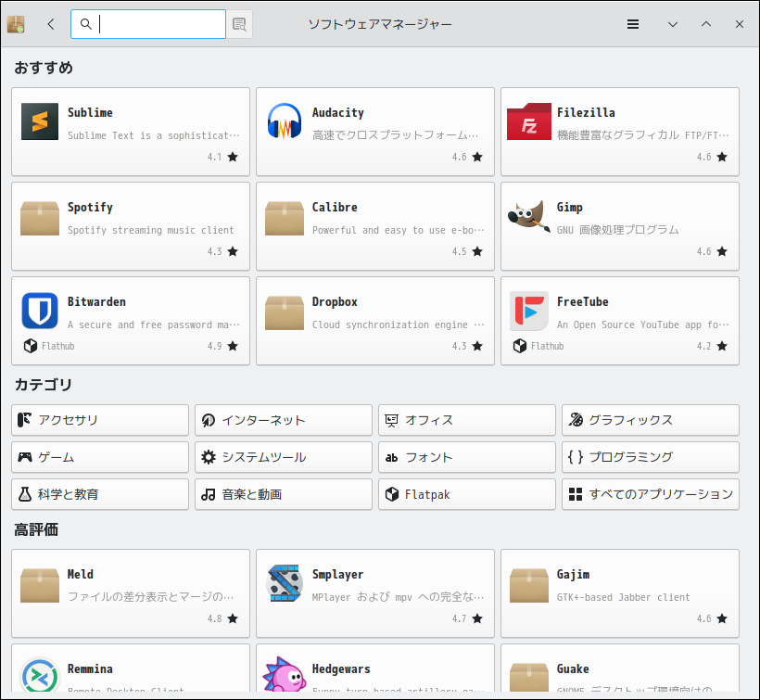Image resolution: width=760 pixels, height=700 pixels.
Task: Click the Flathub badge on FreeTube card
Action: (538, 346)
